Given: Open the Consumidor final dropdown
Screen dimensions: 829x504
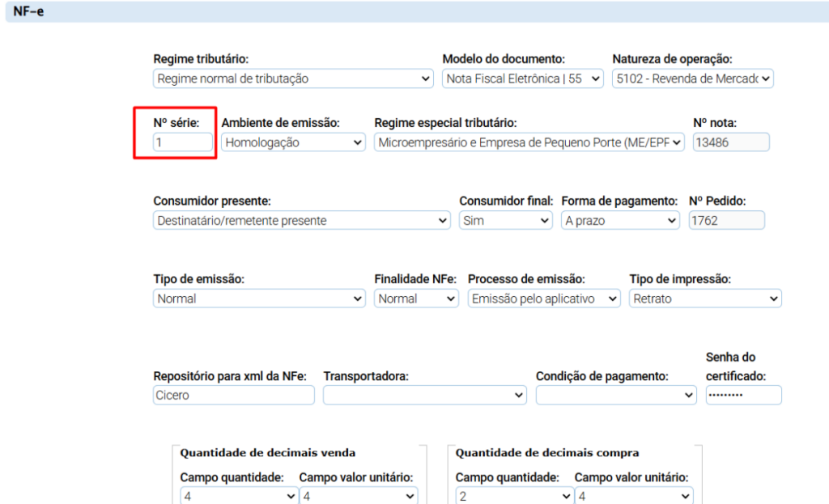Looking at the screenshot, I should coord(505,220).
